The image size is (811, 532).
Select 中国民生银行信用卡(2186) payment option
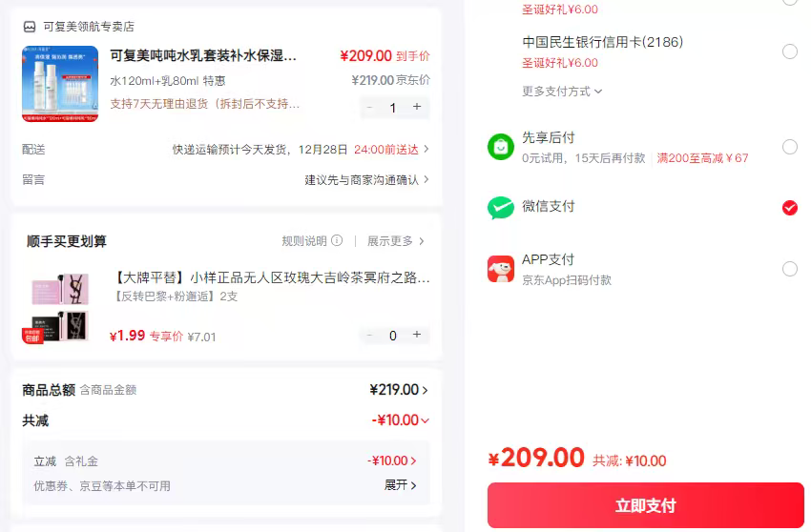pos(789,51)
